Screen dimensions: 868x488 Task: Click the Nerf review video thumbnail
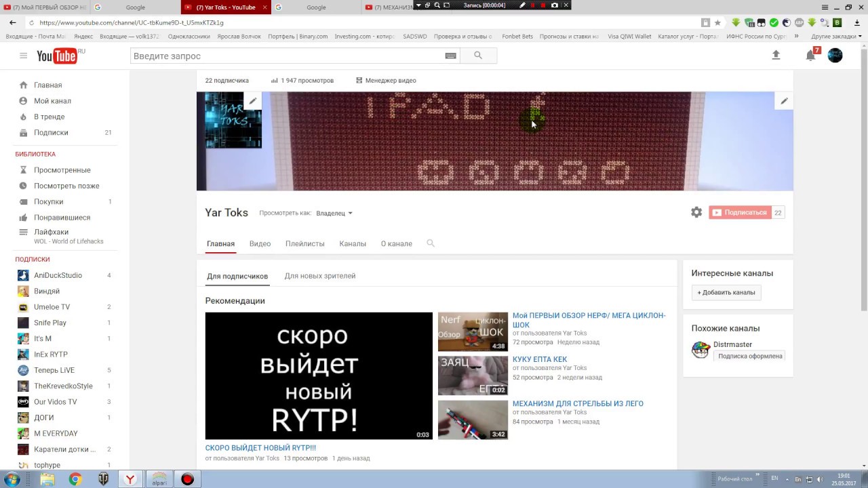pos(473,331)
